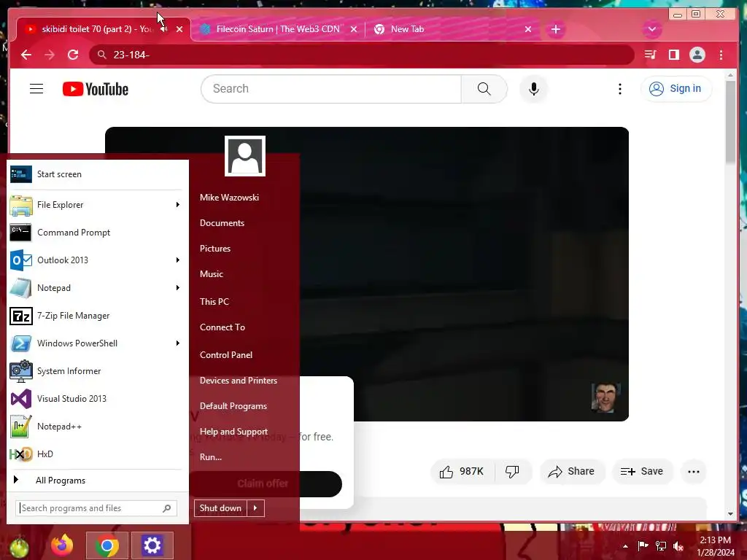
Task: Switch to the skibidi toilet 70 tab
Action: [96, 29]
